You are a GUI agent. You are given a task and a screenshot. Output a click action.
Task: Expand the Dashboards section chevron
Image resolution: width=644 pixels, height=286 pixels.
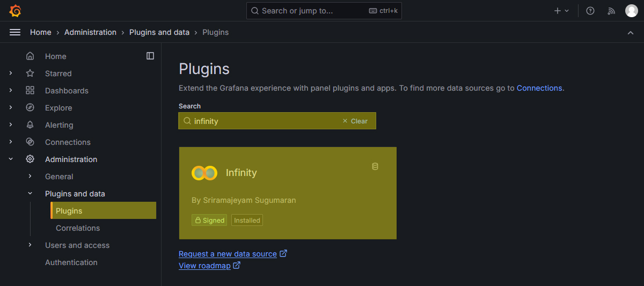click(11, 91)
